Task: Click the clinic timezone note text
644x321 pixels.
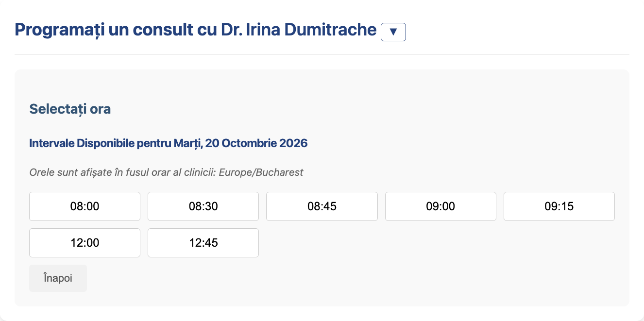Action: (166, 172)
